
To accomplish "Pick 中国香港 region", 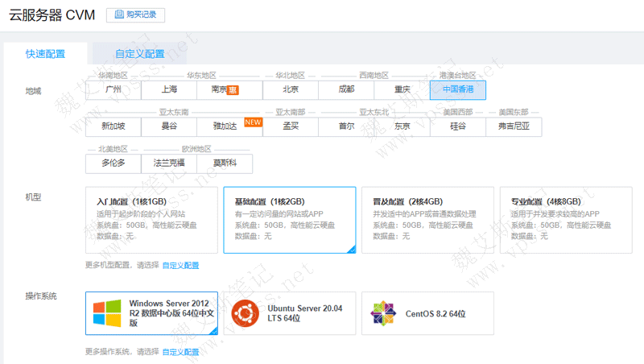I will pyautogui.click(x=458, y=89).
